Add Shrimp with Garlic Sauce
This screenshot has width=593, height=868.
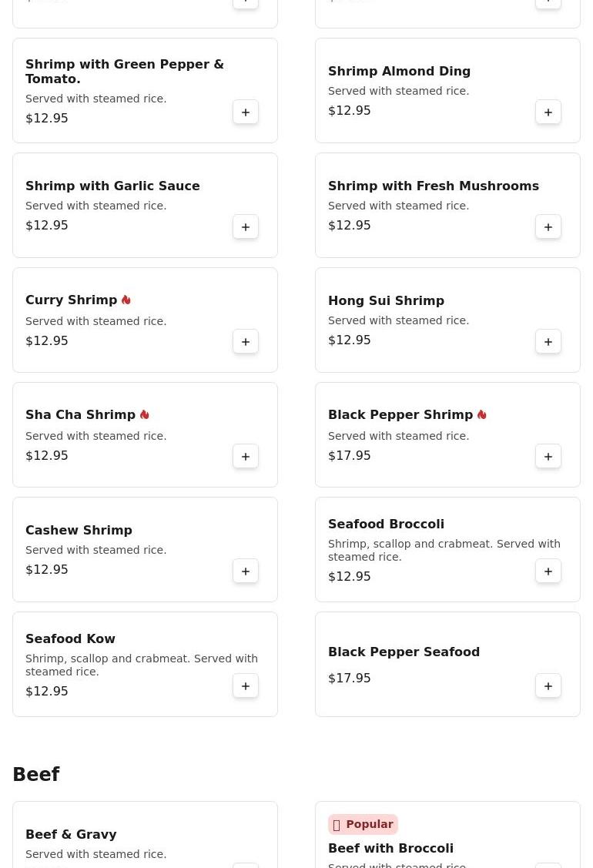[246, 227]
